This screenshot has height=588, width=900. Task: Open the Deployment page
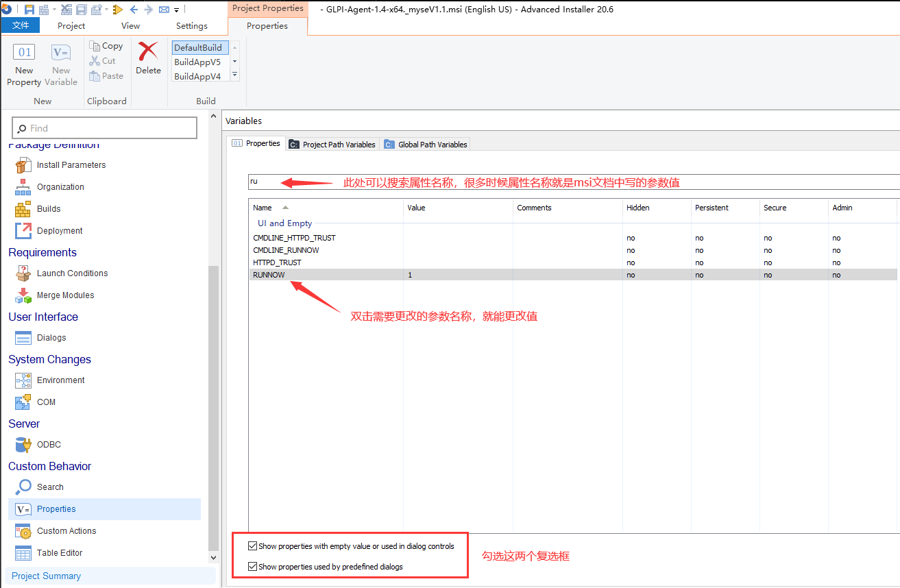tap(60, 230)
